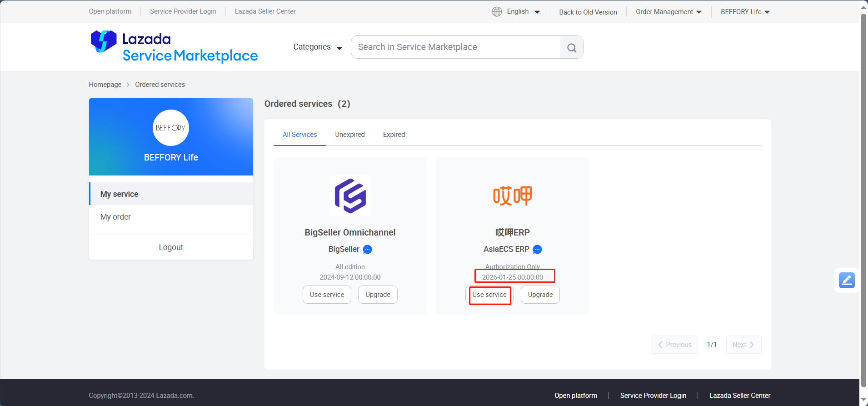Viewport: 868px width, 406px height.
Task: Click Logout in the sidebar
Action: tap(171, 247)
